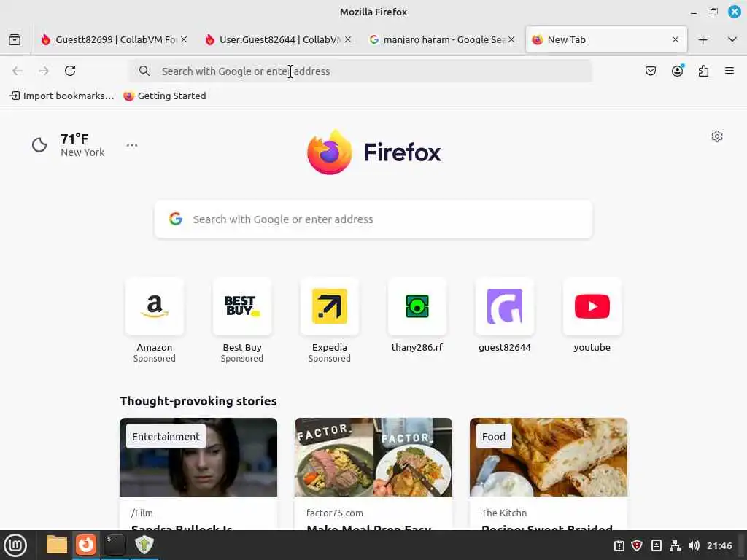Open a new tab with plus button
Image resolution: width=747 pixels, height=560 pixels.
703,39
